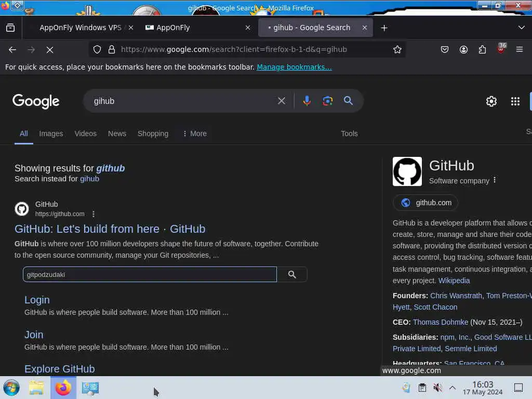Open the clipboard tray icon
This screenshot has height=399, width=532.
[x=422, y=388]
